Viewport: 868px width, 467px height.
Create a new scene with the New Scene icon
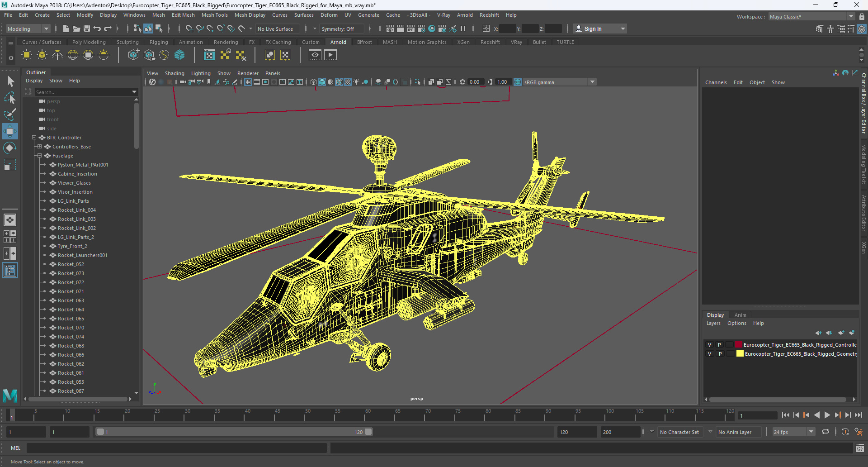(x=66, y=29)
